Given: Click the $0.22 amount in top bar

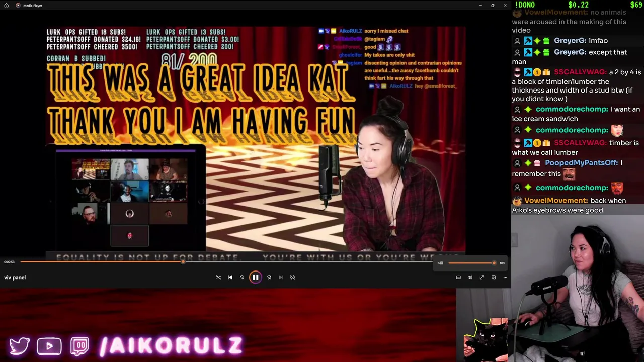Looking at the screenshot, I should (x=578, y=5).
